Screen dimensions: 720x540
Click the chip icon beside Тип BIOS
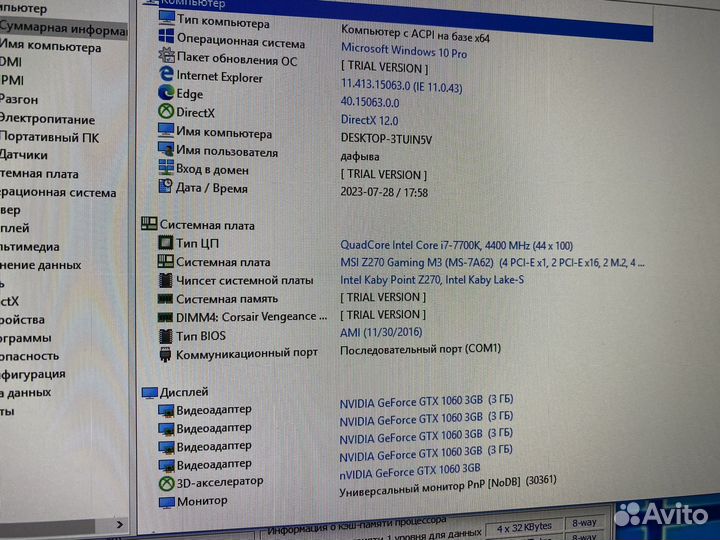(165, 336)
